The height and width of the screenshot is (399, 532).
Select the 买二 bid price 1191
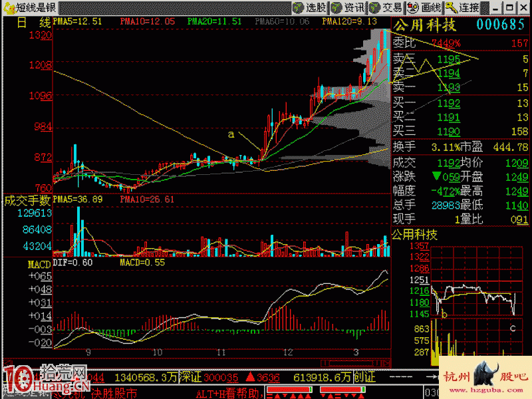pyautogui.click(x=448, y=118)
